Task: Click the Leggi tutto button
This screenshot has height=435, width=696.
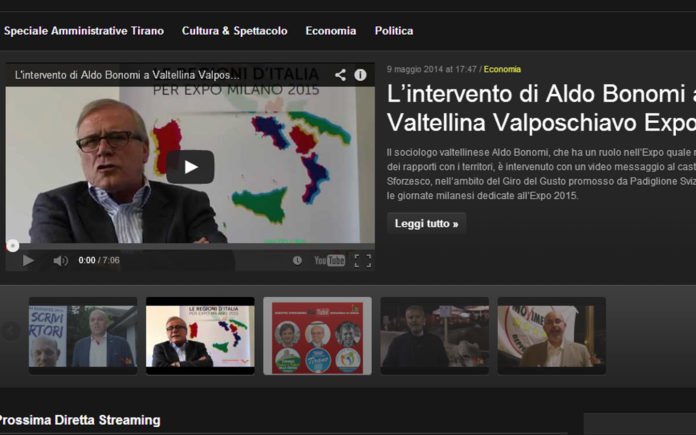Action: click(427, 223)
